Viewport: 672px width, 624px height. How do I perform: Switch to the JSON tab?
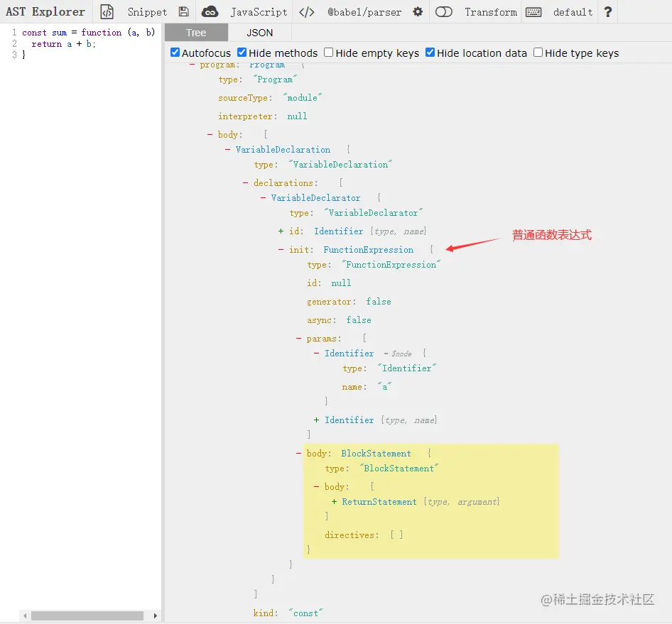point(259,32)
